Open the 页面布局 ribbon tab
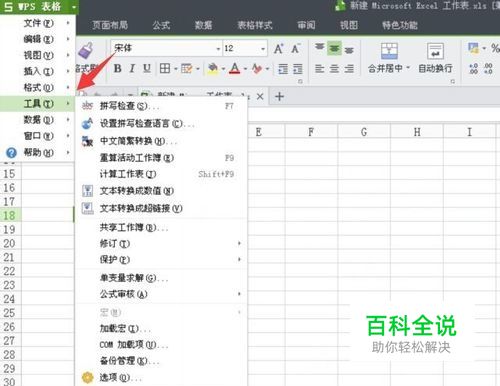The width and height of the screenshot is (500, 386). (110, 25)
